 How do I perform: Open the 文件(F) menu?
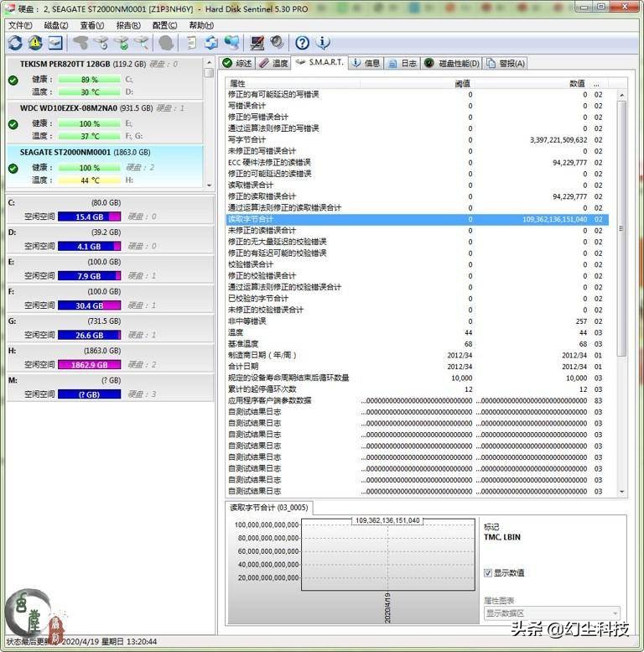pyautogui.click(x=20, y=25)
